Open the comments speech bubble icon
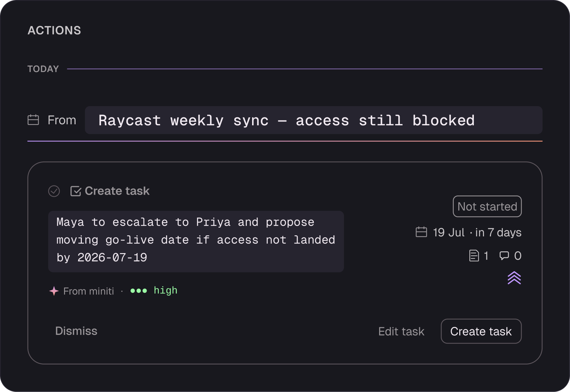Screen dimensions: 570x392 (504, 256)
